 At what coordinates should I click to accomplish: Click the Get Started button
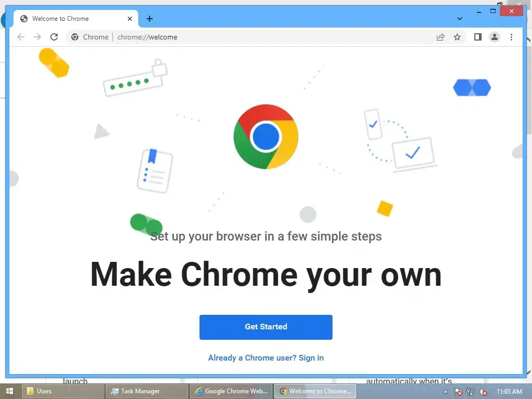pyautogui.click(x=265, y=327)
